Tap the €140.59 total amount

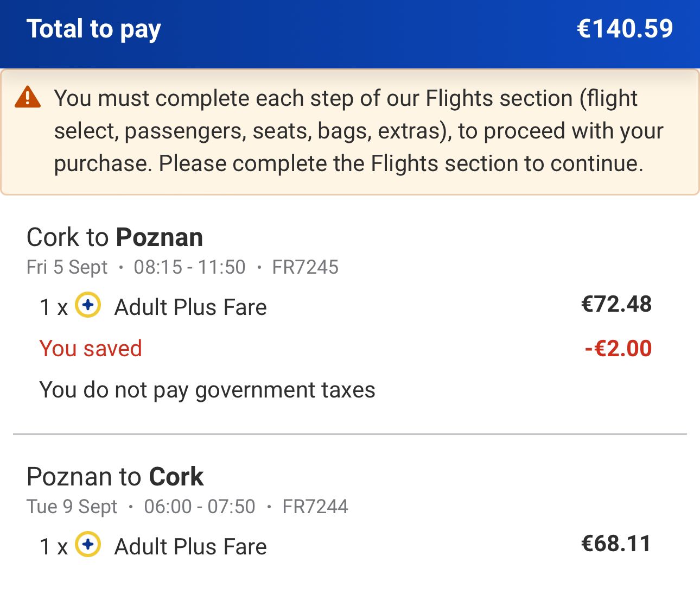pyautogui.click(x=625, y=28)
